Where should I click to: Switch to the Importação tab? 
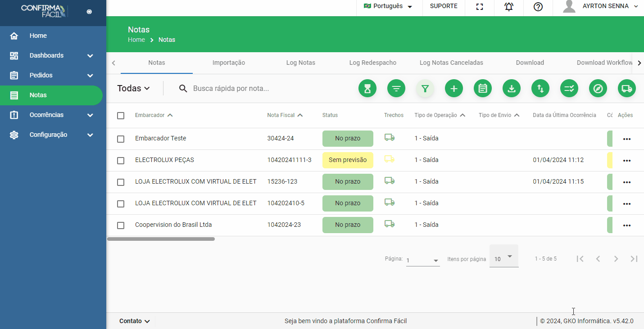[229, 63]
